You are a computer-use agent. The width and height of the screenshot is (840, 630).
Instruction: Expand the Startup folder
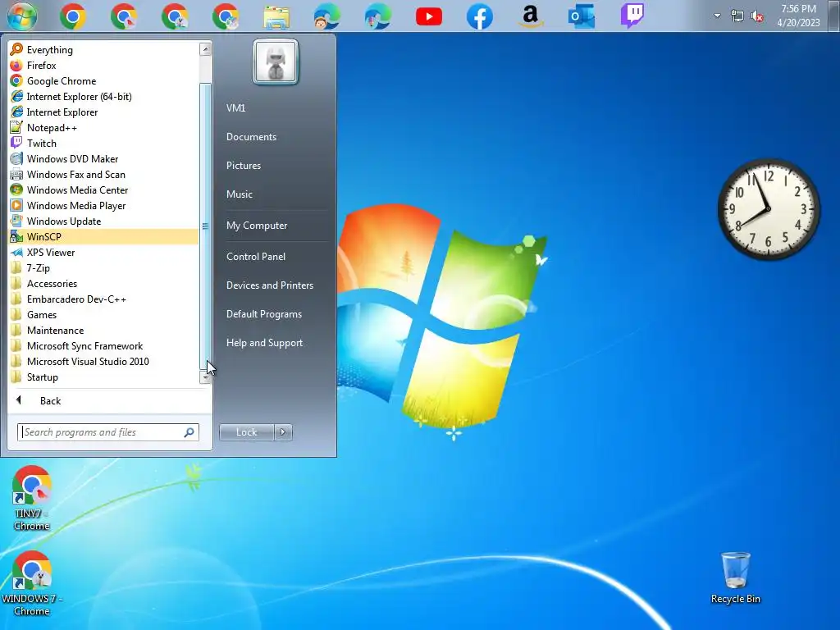coord(104,377)
